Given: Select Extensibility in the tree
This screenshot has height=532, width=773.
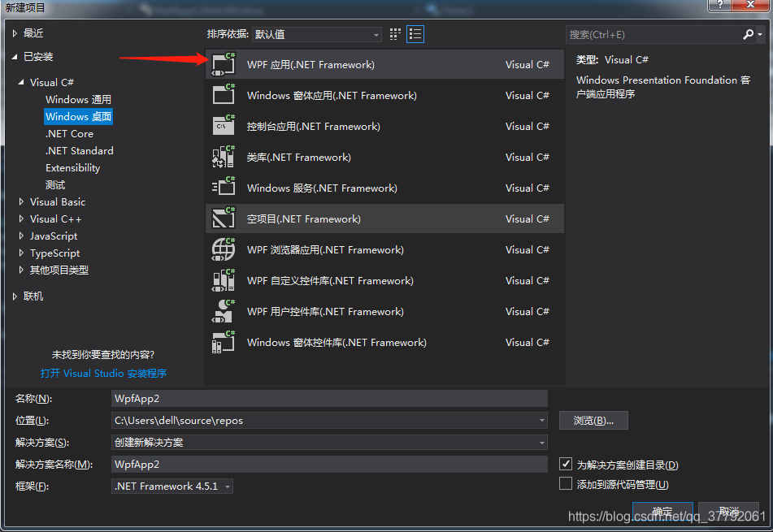Looking at the screenshot, I should point(73,168).
